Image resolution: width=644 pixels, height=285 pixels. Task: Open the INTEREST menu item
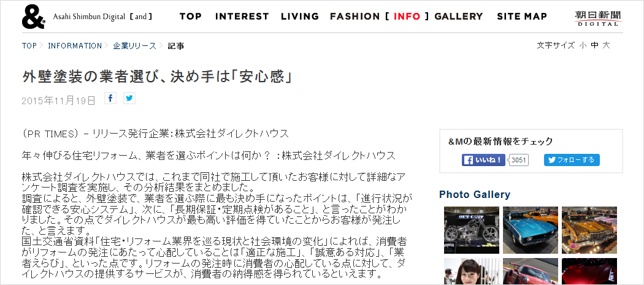[242, 17]
